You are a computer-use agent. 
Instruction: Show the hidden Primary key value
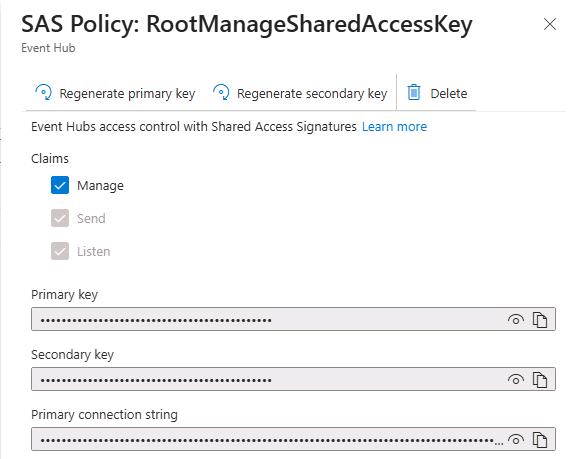(x=516, y=320)
